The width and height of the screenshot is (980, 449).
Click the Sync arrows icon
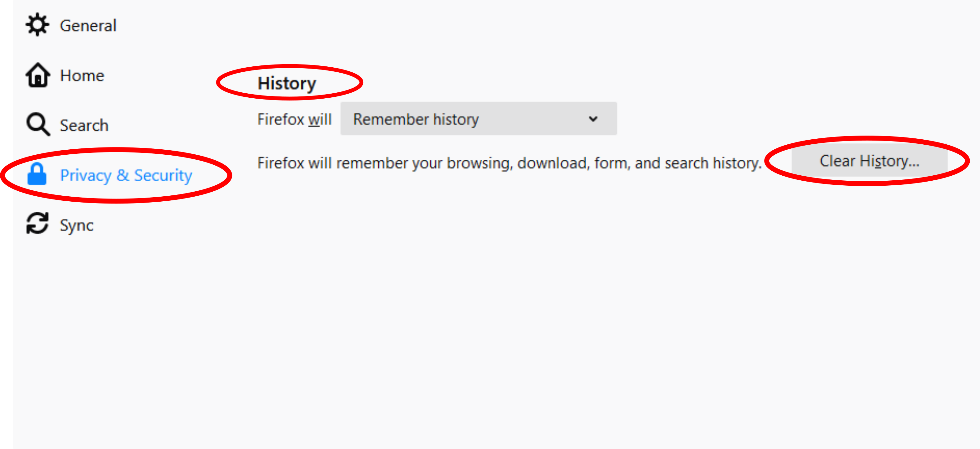point(37,224)
